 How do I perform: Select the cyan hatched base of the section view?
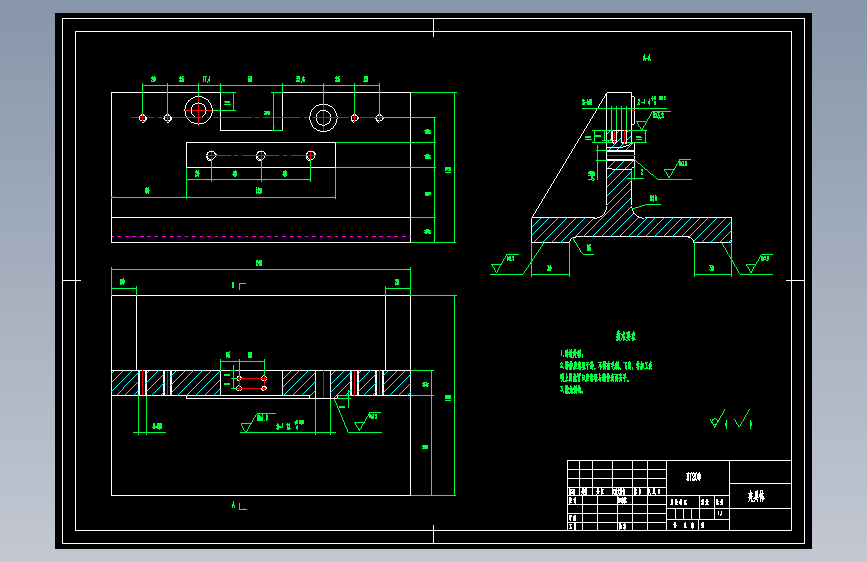pos(631,230)
